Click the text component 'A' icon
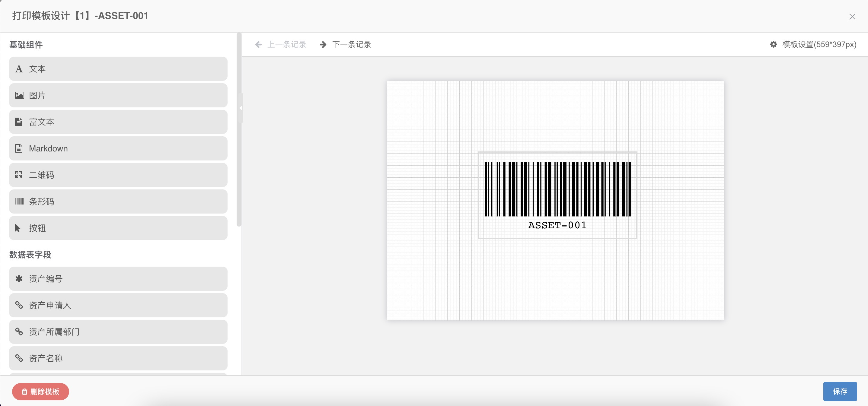Viewport: 868px width, 406px height. [x=19, y=69]
